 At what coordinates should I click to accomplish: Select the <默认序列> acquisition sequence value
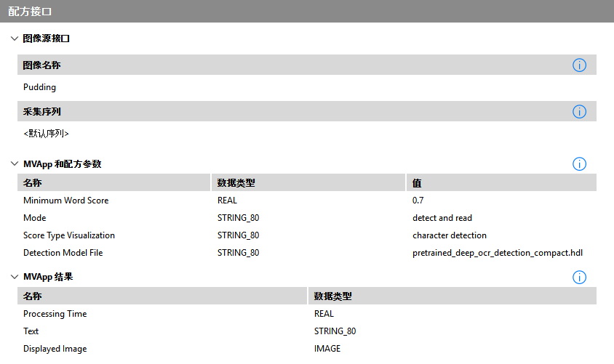pyautogui.click(x=46, y=134)
